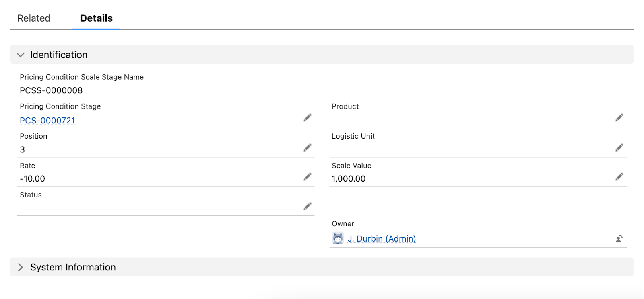Open J. Durbin (Admin) owner profile
This screenshot has height=299, width=644.
point(382,239)
